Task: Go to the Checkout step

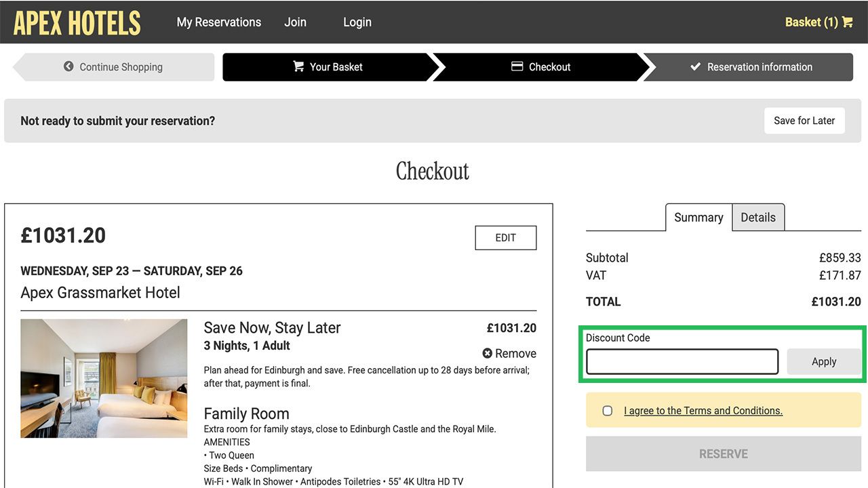Action: [x=541, y=67]
